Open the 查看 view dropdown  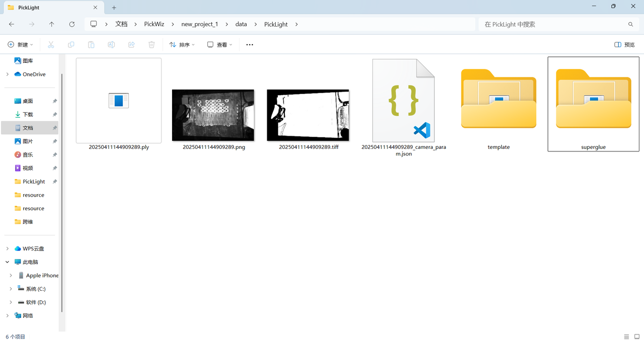[220, 45]
